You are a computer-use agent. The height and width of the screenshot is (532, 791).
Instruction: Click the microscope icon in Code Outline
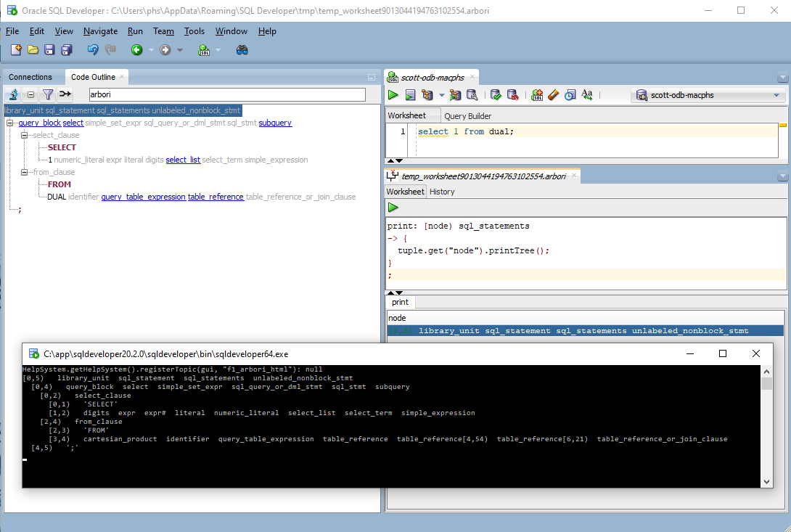pyautogui.click(x=14, y=94)
